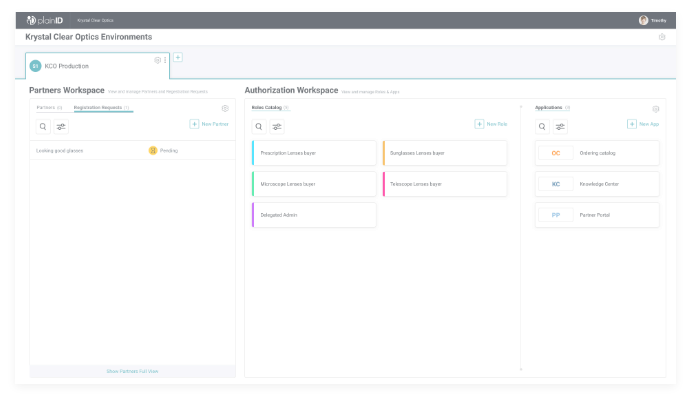Click the New App button
This screenshot has height=402, width=691.
pos(643,124)
